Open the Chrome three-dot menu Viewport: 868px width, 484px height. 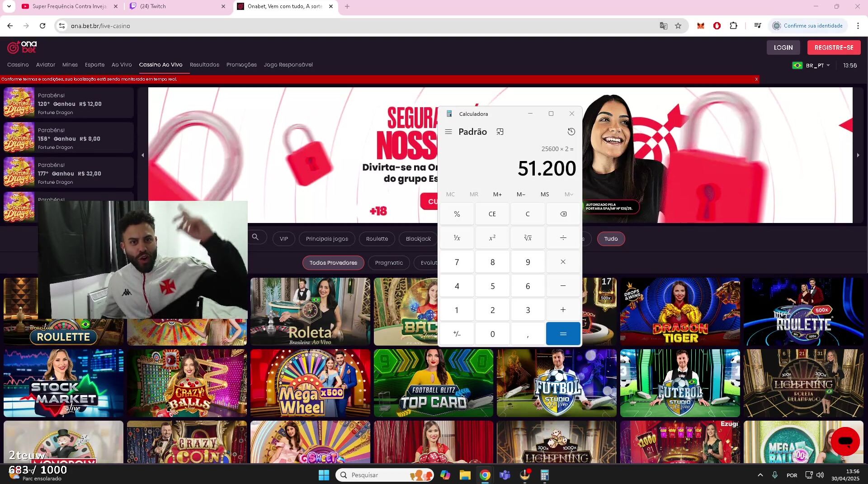(x=858, y=26)
